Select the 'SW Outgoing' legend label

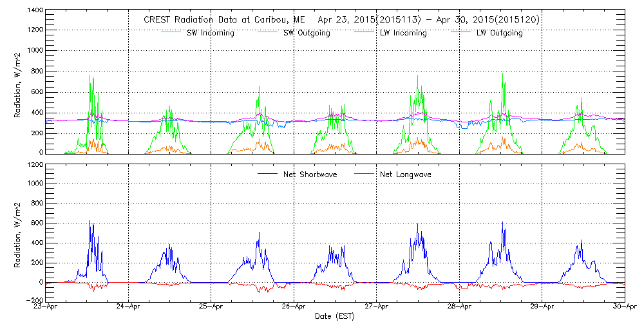(307, 33)
